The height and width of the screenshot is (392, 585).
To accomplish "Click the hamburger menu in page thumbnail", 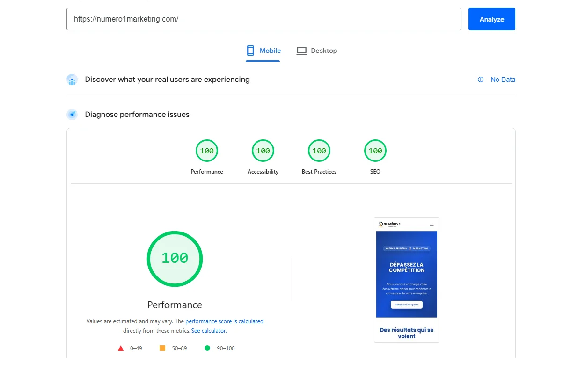I will (x=431, y=225).
